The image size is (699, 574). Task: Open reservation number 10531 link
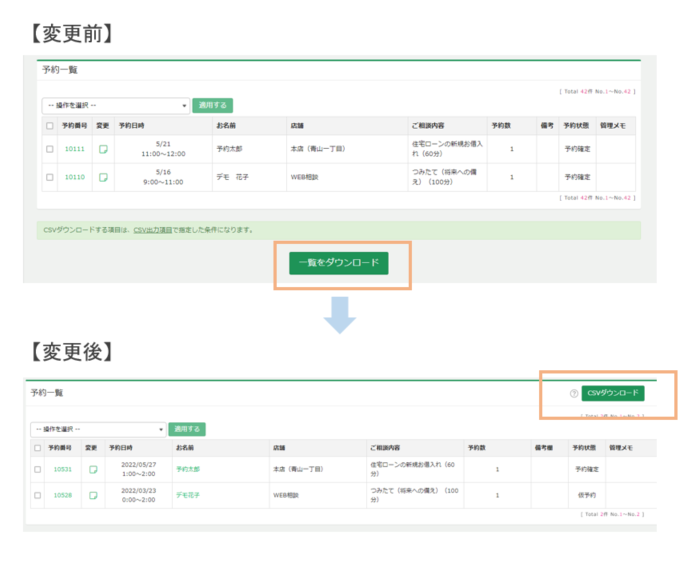tap(62, 469)
